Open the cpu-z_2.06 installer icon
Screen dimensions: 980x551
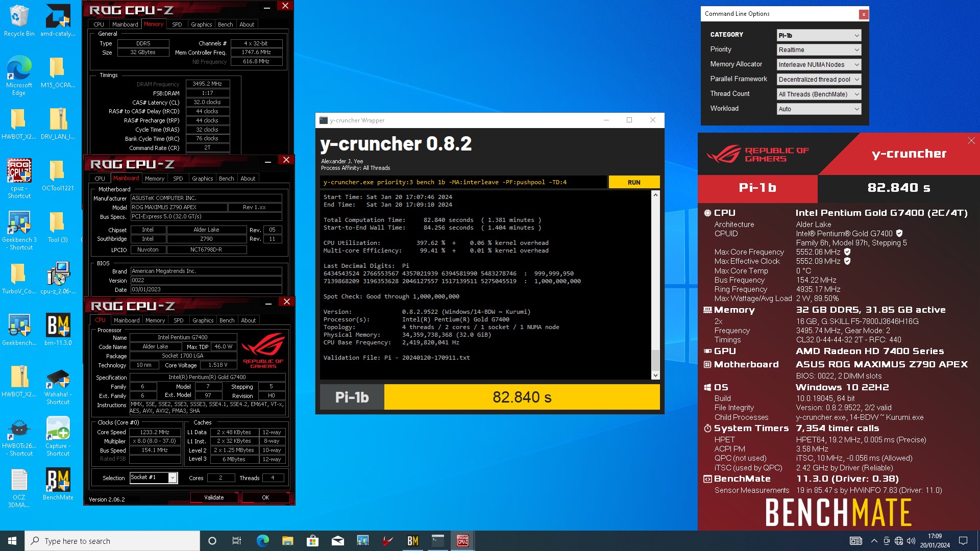(x=58, y=278)
